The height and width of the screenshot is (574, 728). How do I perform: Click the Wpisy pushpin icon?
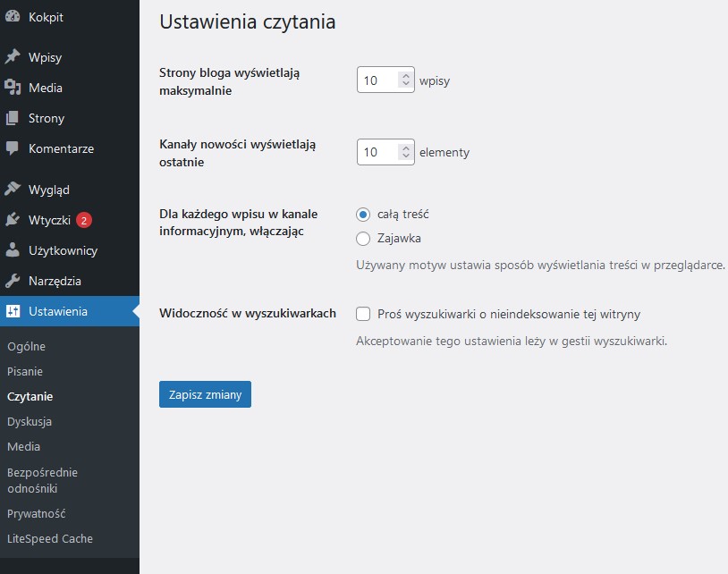tap(13, 57)
